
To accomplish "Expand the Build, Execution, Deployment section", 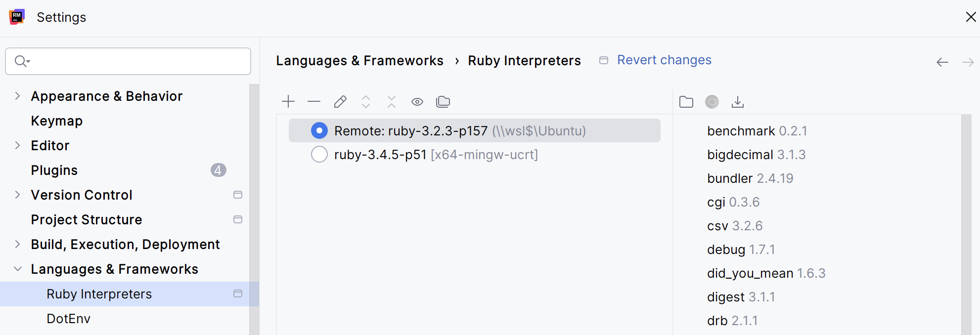I will click(18, 244).
